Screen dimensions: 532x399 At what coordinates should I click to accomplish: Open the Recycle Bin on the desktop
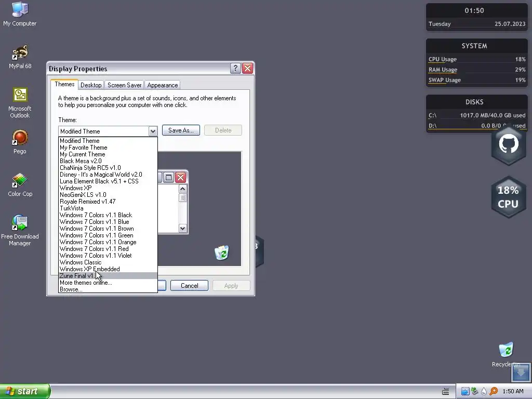point(506,354)
